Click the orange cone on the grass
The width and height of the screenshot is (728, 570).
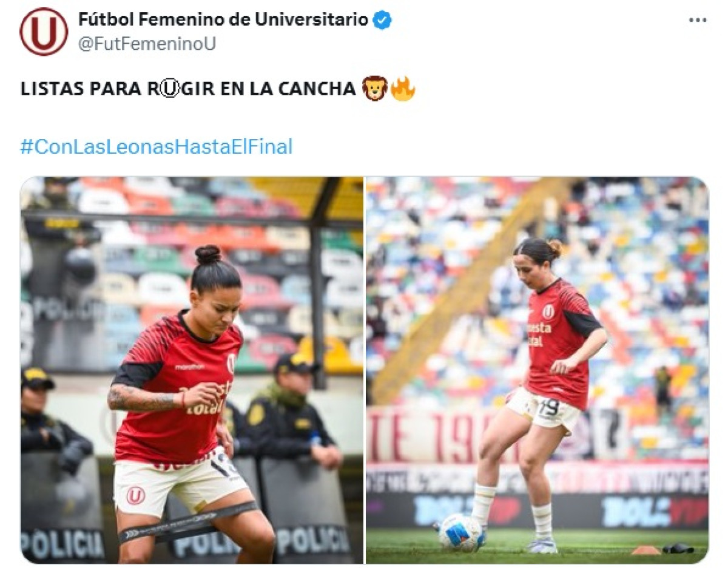(645, 550)
